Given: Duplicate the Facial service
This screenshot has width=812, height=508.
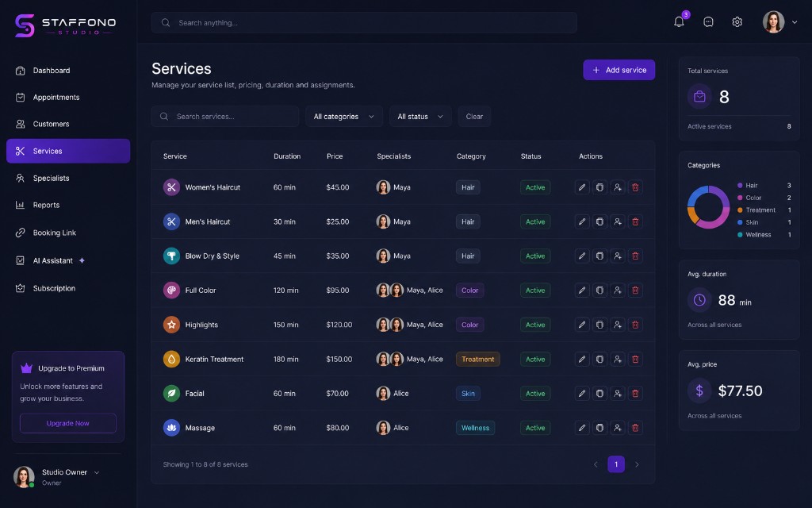Looking at the screenshot, I should tap(599, 394).
